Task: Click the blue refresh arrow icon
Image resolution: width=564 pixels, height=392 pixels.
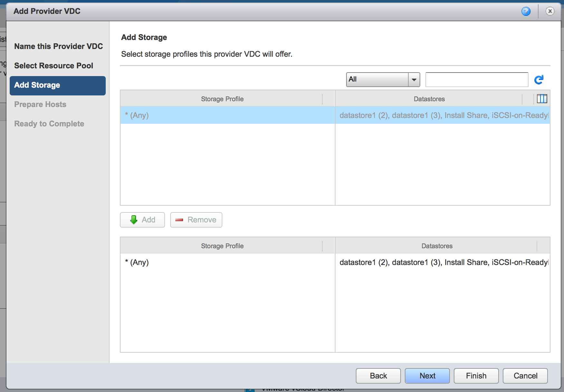Action: coord(539,80)
